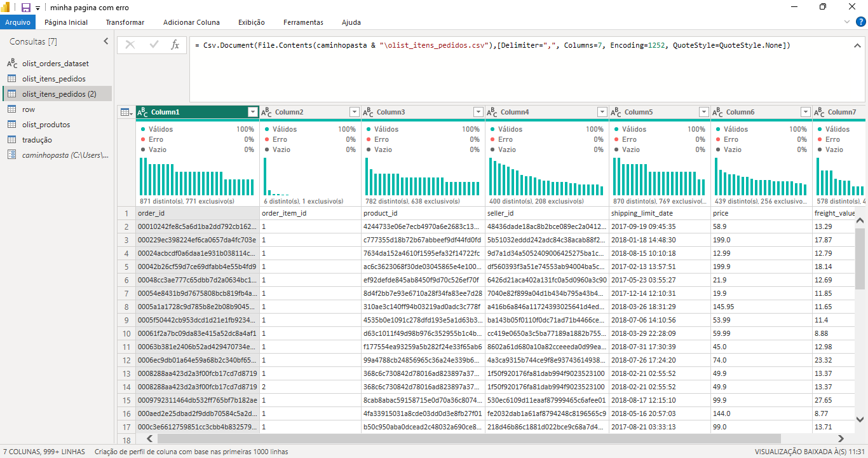Select the tradução query
Image resolution: width=868 pixels, height=458 pixels.
point(57,140)
